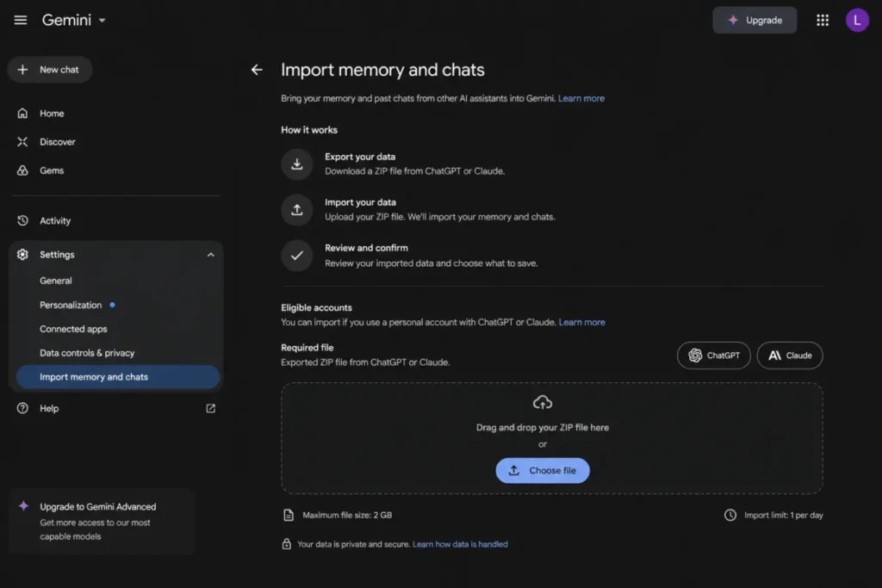Click the Help external link icon

(x=210, y=409)
